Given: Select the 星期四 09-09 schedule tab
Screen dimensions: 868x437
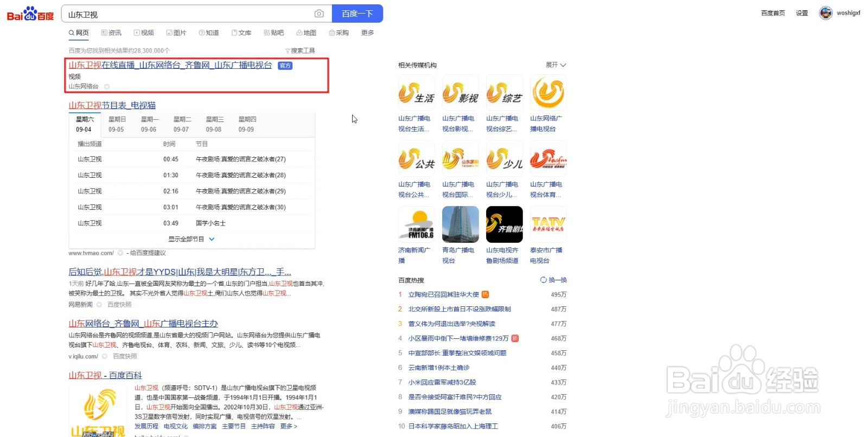Looking at the screenshot, I should (x=247, y=124).
